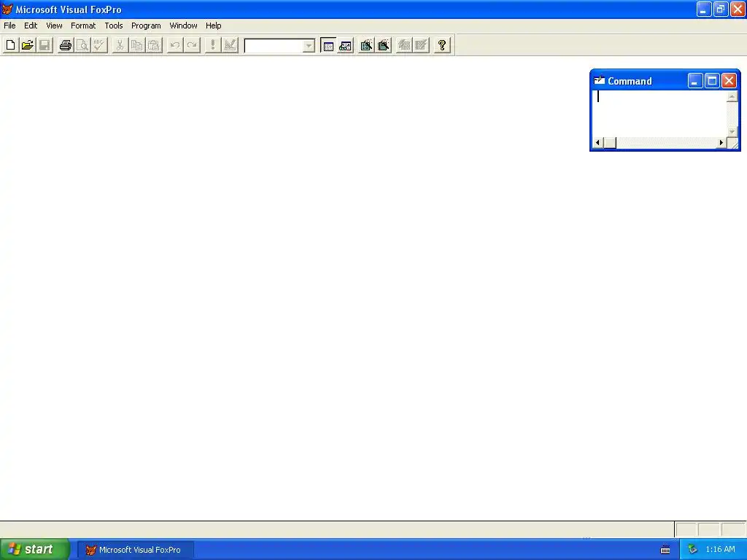
Task: Click Command window scroll up arrow
Action: (732, 96)
